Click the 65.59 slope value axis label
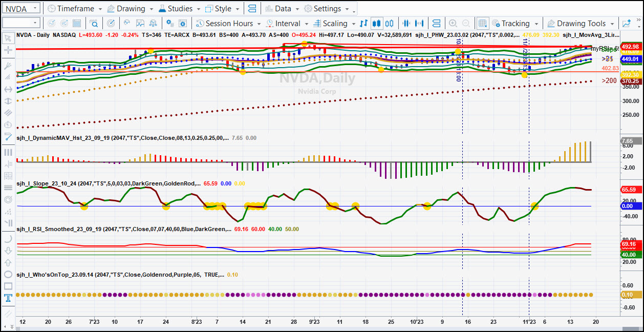 [x=630, y=190]
